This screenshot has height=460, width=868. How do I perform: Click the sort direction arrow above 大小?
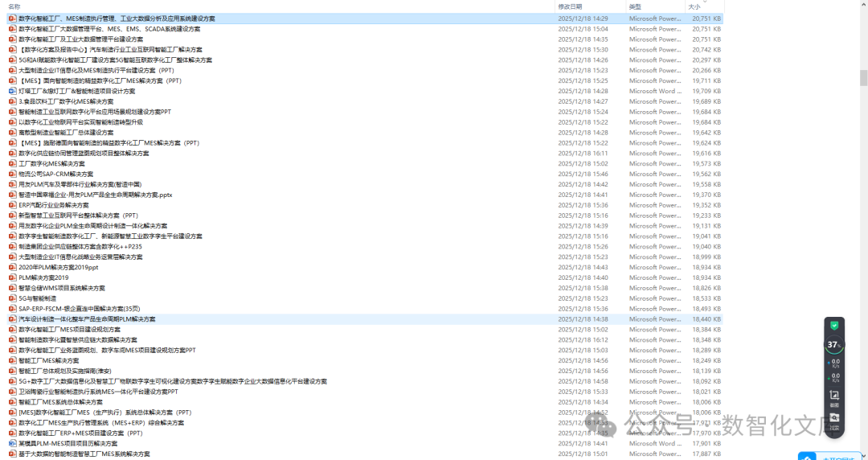coord(705,2)
